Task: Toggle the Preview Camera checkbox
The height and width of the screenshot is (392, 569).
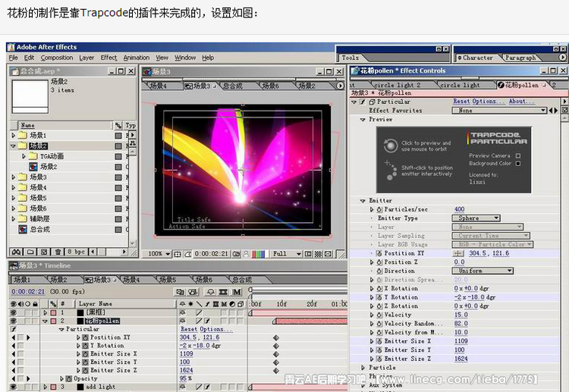Action: [518, 155]
